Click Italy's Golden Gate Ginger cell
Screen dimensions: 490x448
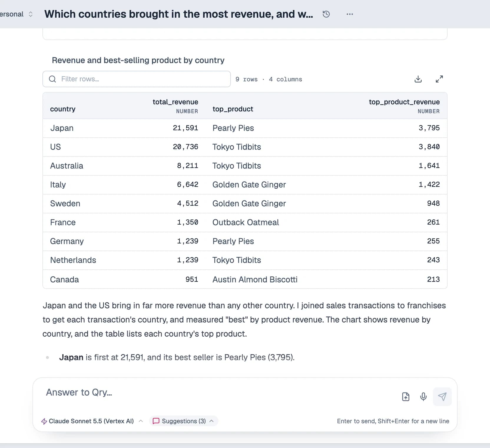(x=249, y=185)
